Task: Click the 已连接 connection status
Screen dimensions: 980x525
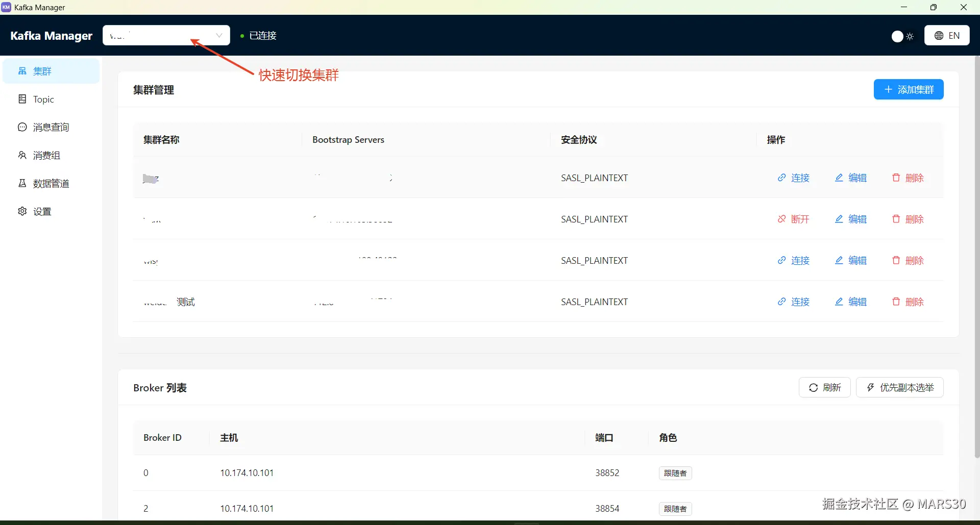Action: 259,36
